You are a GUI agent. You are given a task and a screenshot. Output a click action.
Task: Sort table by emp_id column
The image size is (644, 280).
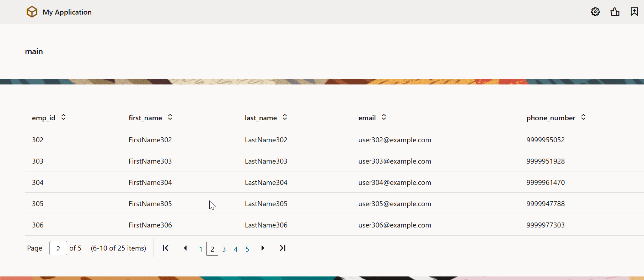click(63, 117)
